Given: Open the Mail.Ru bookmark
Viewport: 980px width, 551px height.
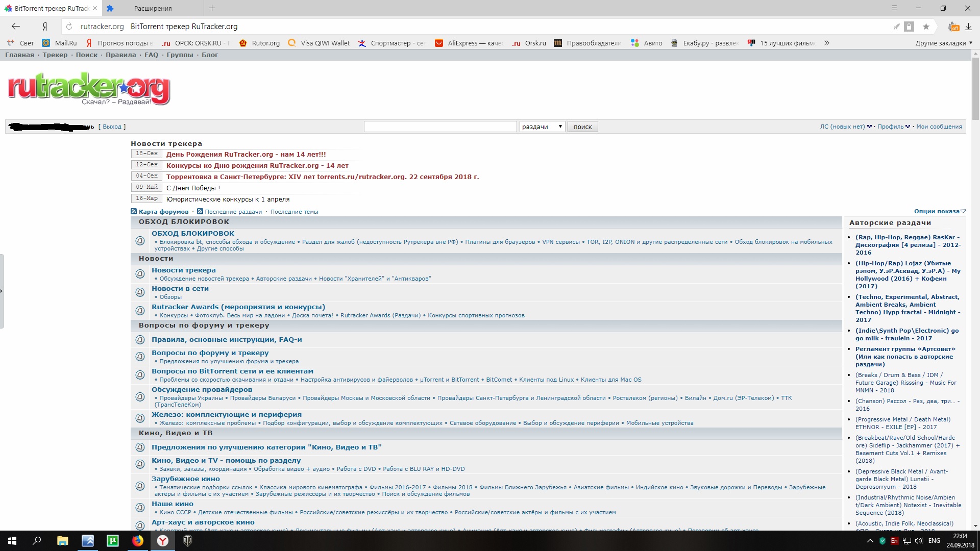Looking at the screenshot, I should pyautogui.click(x=60, y=43).
